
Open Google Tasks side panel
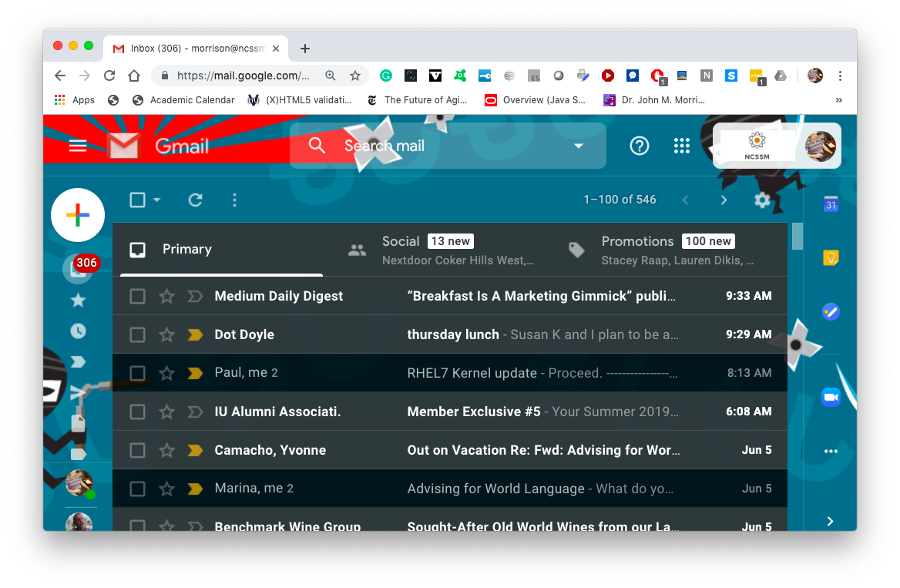tap(831, 312)
